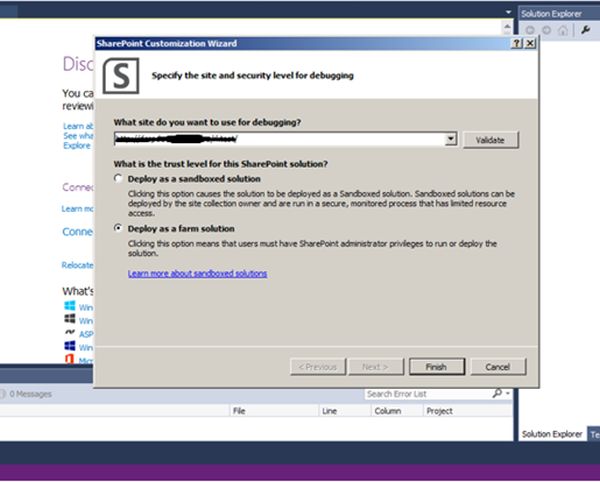Click the ASP entry wave icon
This screenshot has width=600, height=482.
click(70, 332)
